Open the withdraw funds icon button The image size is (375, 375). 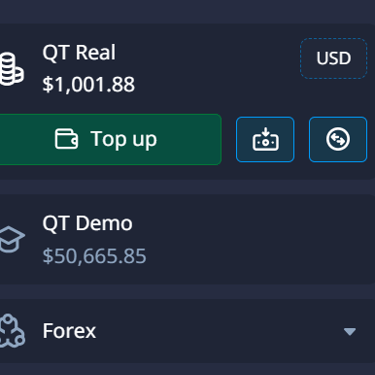265,139
